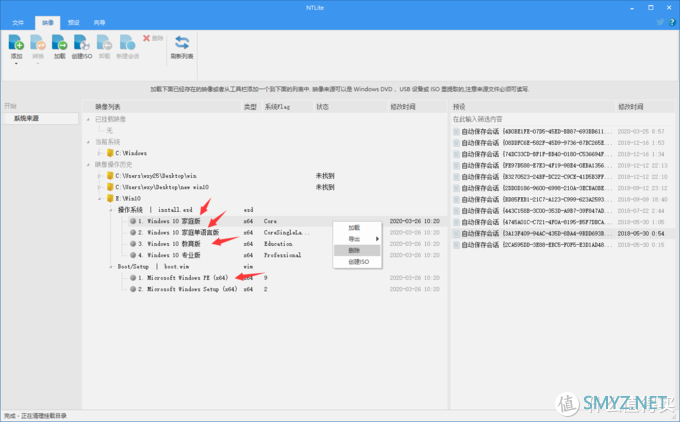Click the grey status dot of Windows 10 家庭版
Screen dimensions: 680x422
pos(133,221)
